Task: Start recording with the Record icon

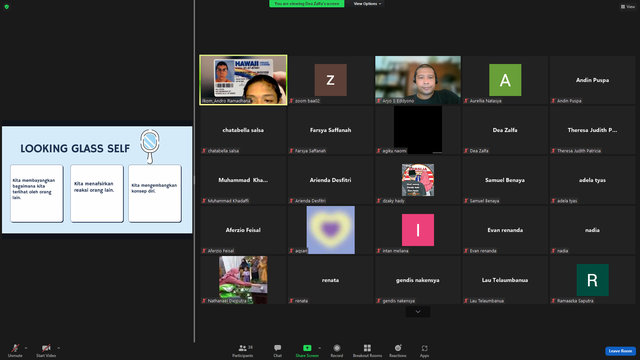Action: pyautogui.click(x=337, y=350)
